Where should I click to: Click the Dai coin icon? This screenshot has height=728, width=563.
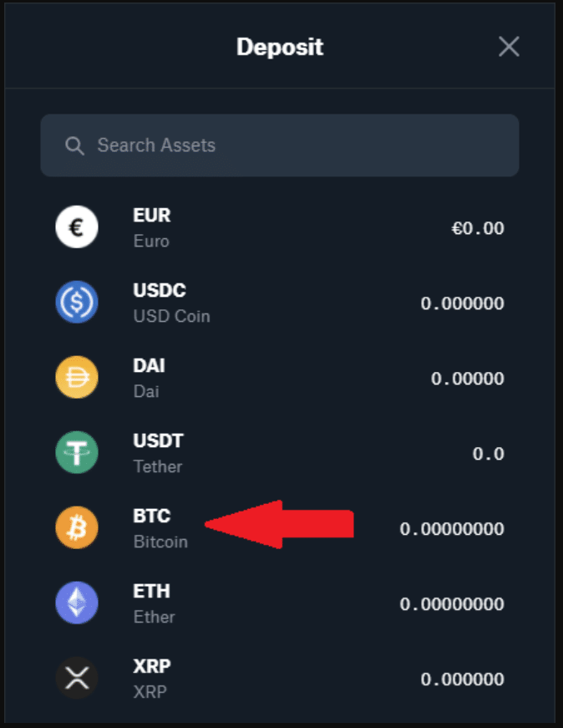click(x=77, y=378)
